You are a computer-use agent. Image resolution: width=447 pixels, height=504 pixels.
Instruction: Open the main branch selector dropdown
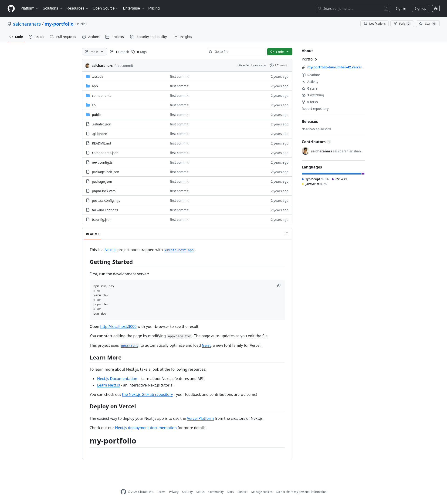[94, 52]
